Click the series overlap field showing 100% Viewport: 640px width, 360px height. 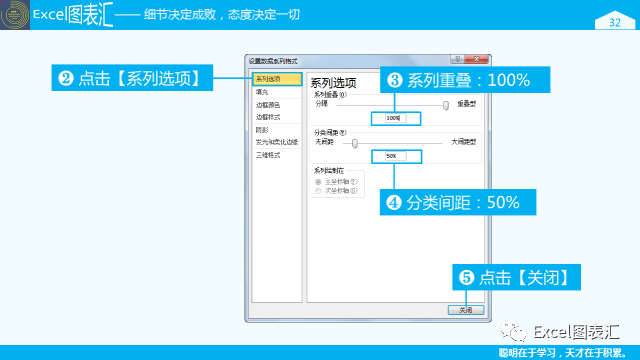396,118
